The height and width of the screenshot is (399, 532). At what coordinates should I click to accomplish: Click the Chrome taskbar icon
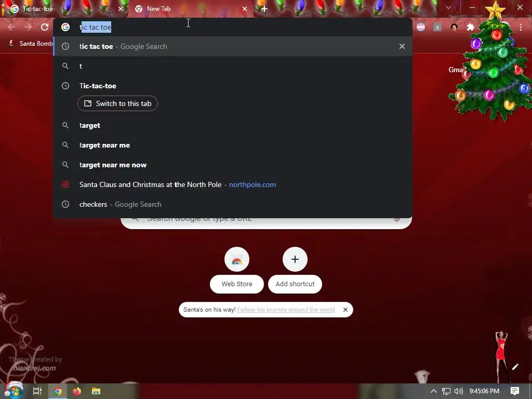58,391
